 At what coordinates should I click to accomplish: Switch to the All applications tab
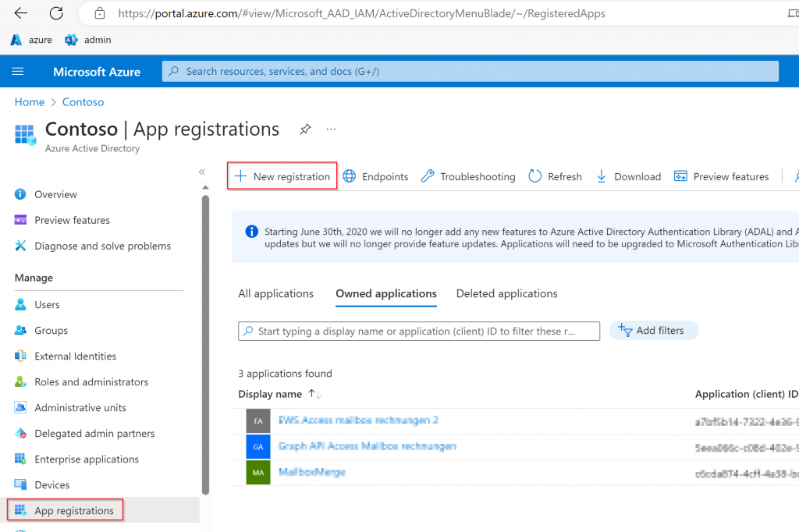click(275, 293)
